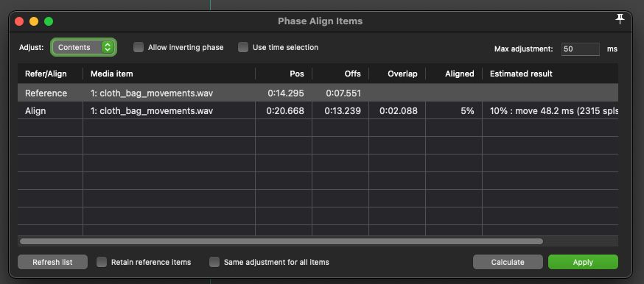Click the Calculate button
Screen dimensions: 644x284
[x=508, y=262]
